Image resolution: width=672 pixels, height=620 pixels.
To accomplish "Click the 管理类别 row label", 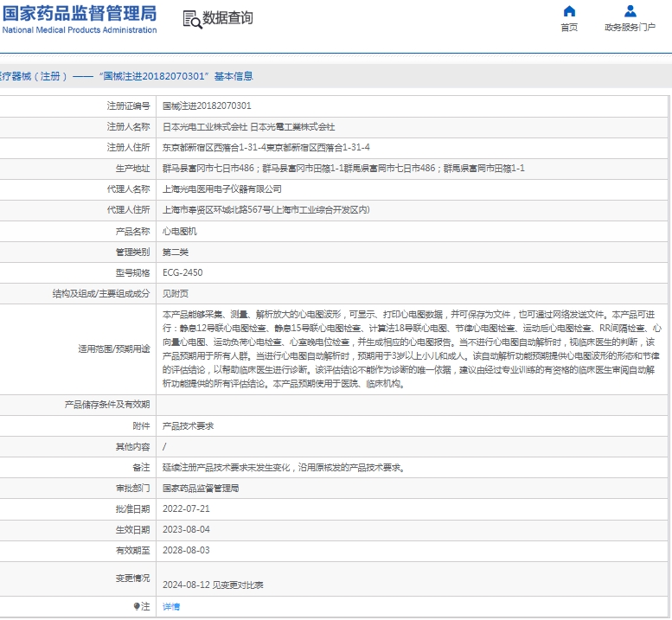I will 133,252.
